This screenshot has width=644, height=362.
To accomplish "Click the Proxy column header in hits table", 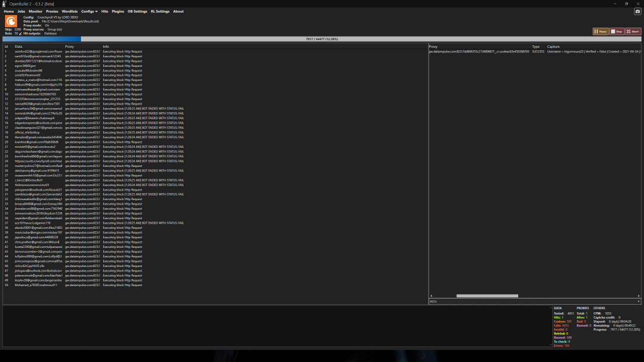I will (433, 46).
